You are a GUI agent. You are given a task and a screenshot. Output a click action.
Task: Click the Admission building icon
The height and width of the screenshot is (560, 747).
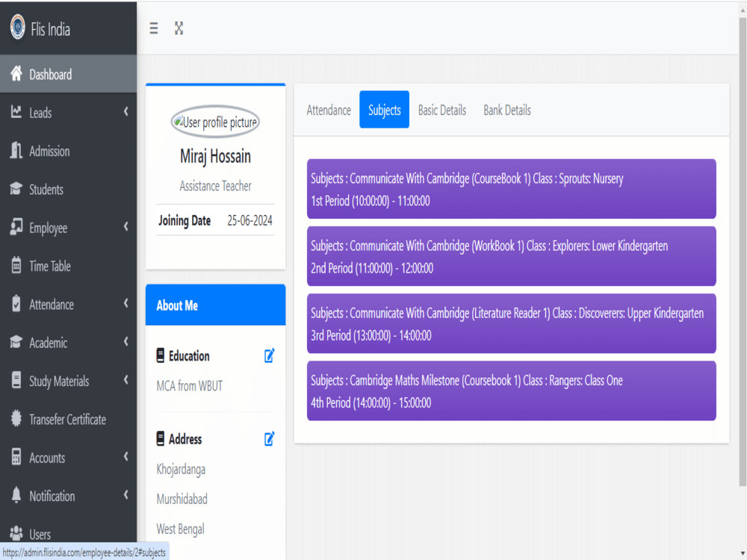16,151
